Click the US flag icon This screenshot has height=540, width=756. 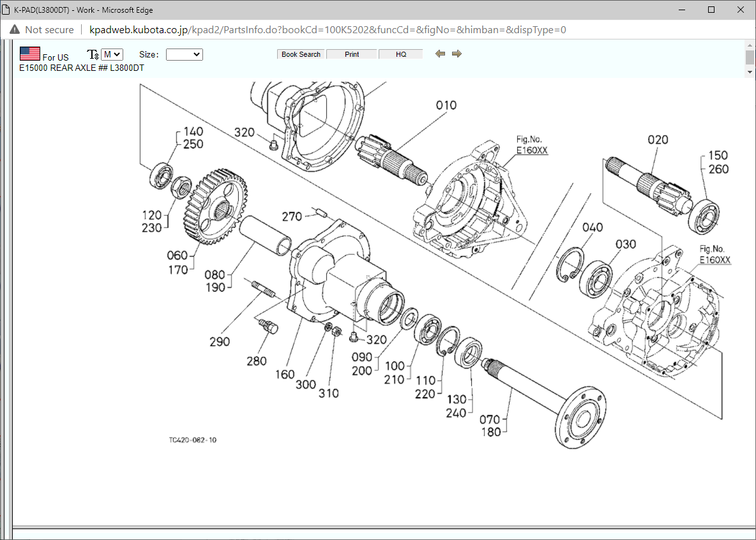pos(29,54)
